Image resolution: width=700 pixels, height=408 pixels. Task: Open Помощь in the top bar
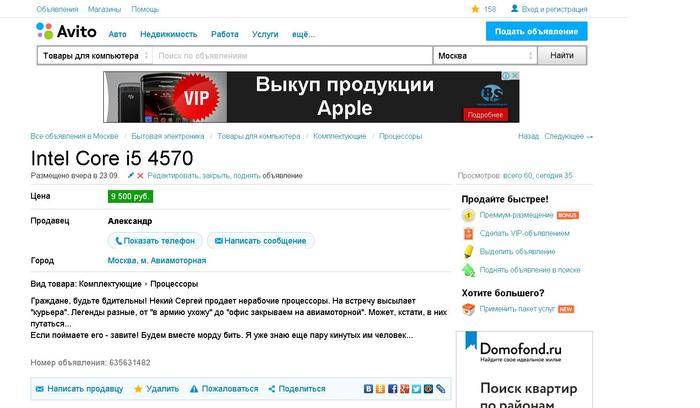[145, 9]
